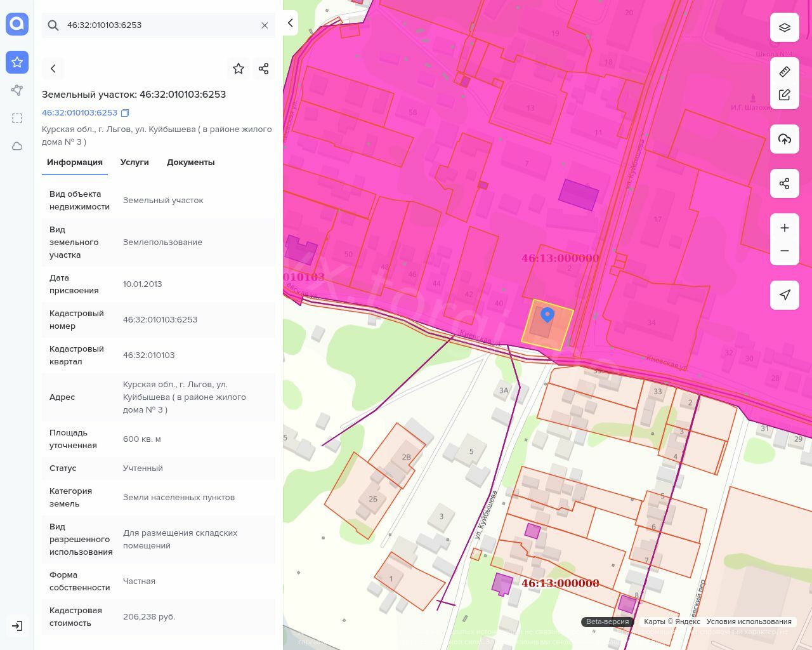Viewport: 812px width, 650px height.
Task: Open the selection area tool in sidebar
Action: [x=17, y=118]
